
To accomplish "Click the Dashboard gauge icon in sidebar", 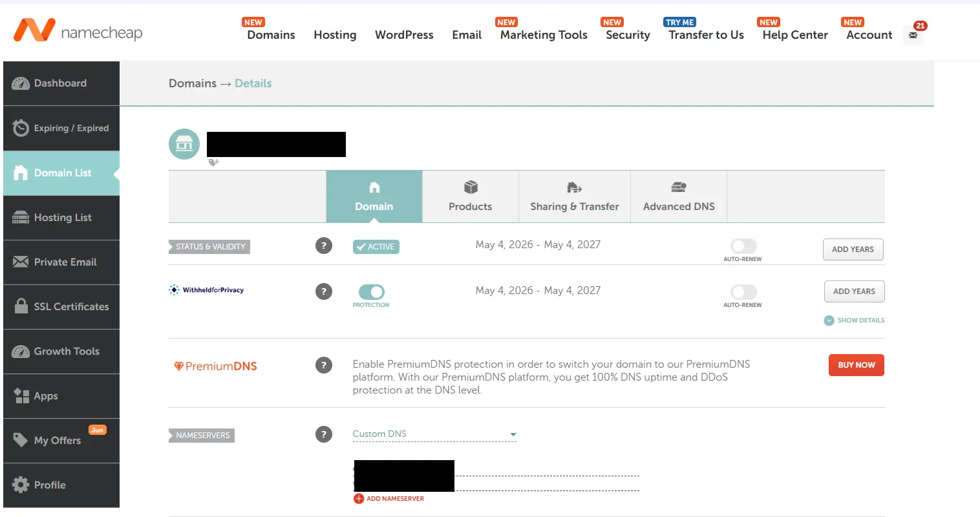I will click(x=21, y=83).
